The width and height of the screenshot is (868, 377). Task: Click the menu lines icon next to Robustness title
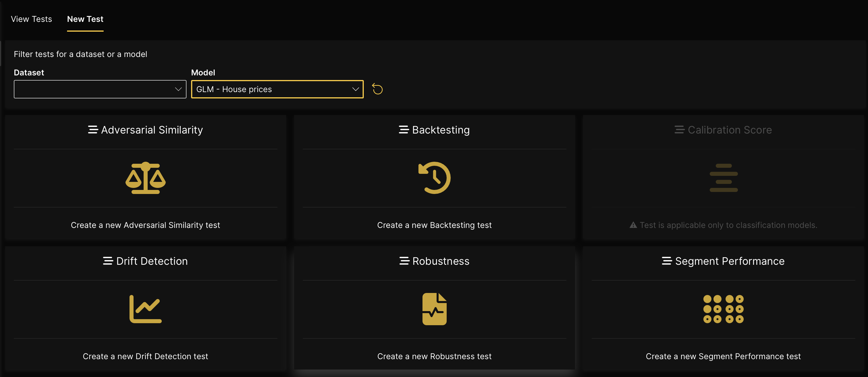404,261
